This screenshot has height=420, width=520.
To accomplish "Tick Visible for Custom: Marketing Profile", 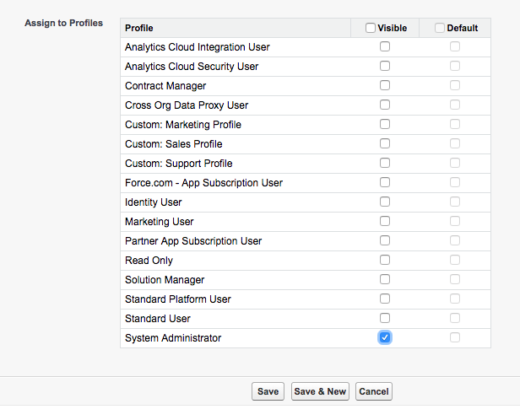I will click(x=385, y=124).
